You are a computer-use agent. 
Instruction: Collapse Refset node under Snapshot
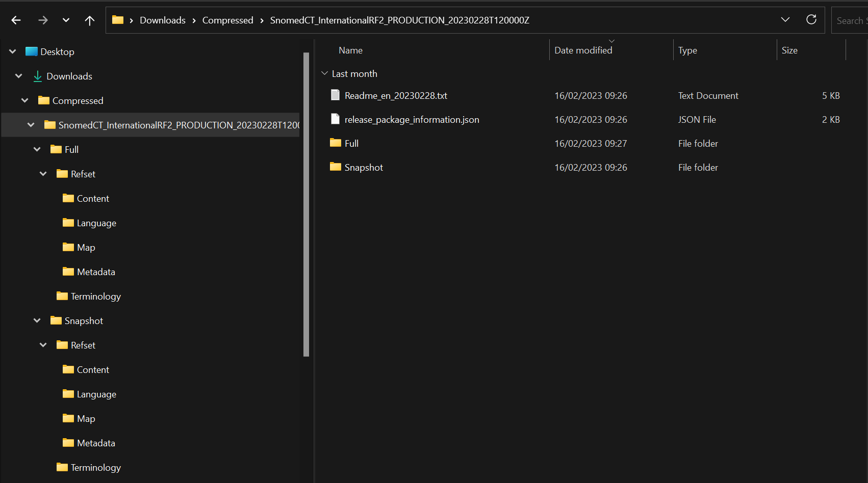[x=43, y=345]
